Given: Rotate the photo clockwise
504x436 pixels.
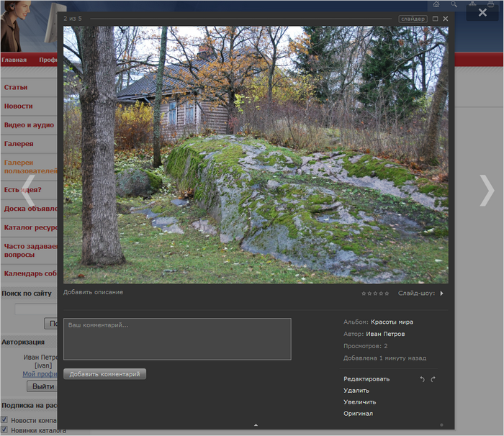Looking at the screenshot, I should tap(433, 379).
